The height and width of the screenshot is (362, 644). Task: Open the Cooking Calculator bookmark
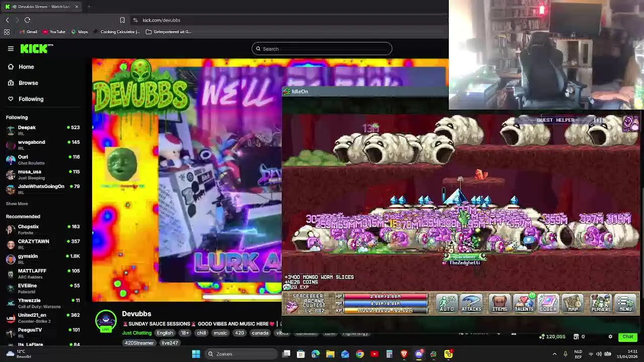click(117, 32)
